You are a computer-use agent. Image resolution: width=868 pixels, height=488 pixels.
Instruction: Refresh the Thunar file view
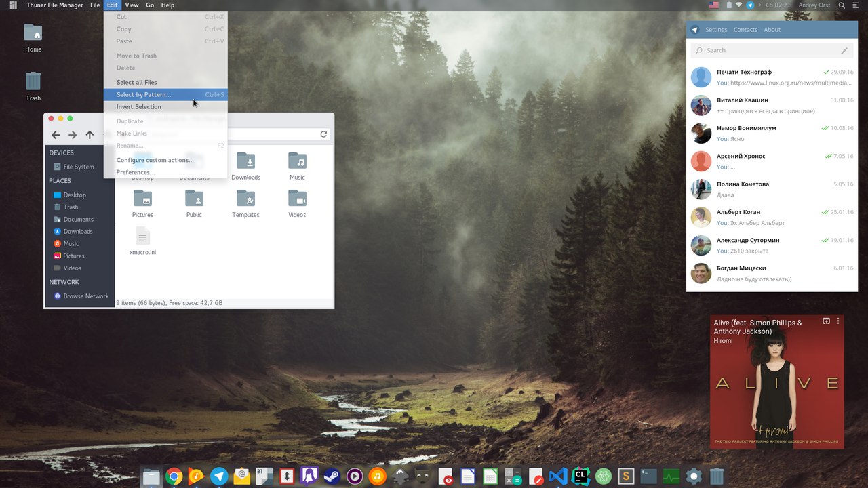click(x=323, y=134)
